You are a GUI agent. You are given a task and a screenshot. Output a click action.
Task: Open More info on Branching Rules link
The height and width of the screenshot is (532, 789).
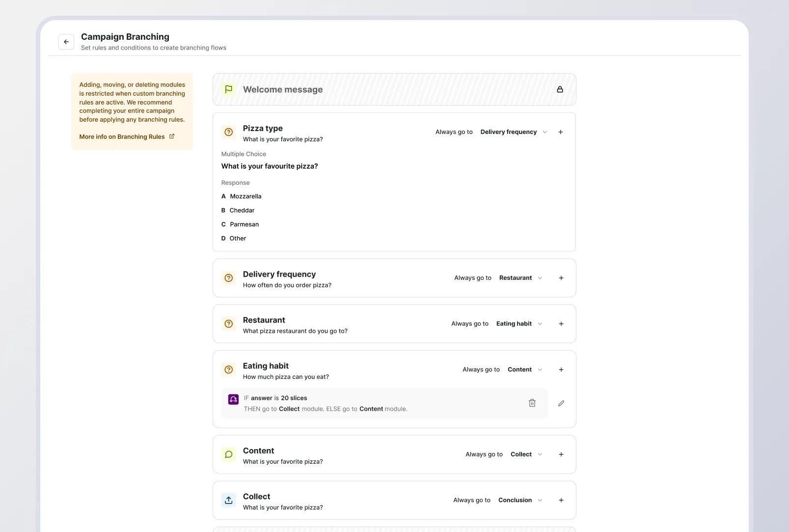127,136
